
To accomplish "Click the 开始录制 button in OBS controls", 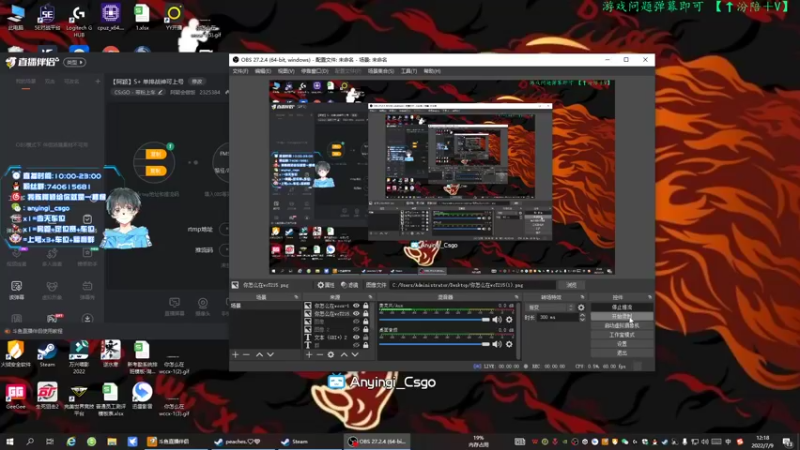I will 621,317.
